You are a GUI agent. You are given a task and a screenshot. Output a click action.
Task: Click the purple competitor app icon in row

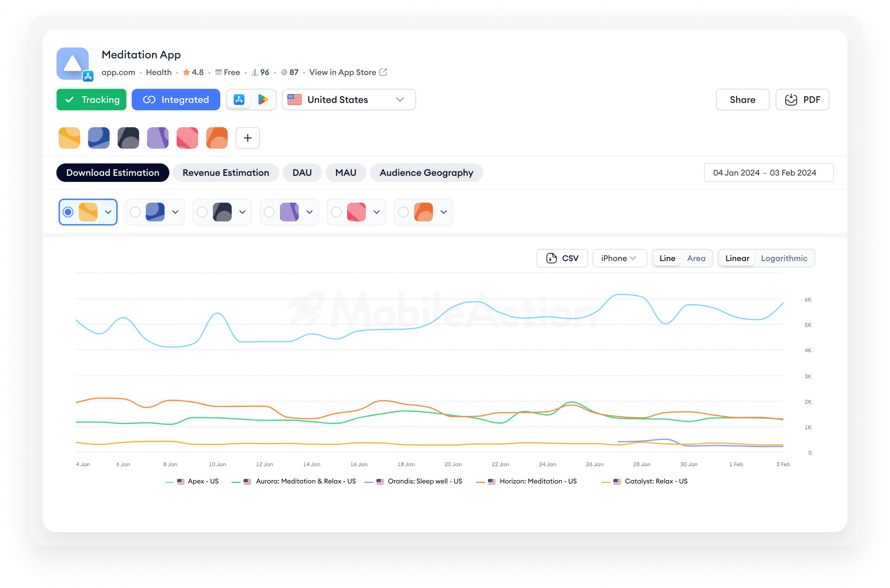pyautogui.click(x=158, y=138)
